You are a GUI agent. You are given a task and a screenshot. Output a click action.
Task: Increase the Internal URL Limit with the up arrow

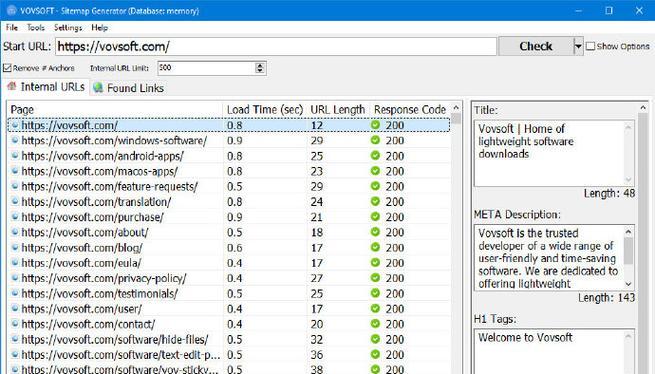[x=260, y=65]
